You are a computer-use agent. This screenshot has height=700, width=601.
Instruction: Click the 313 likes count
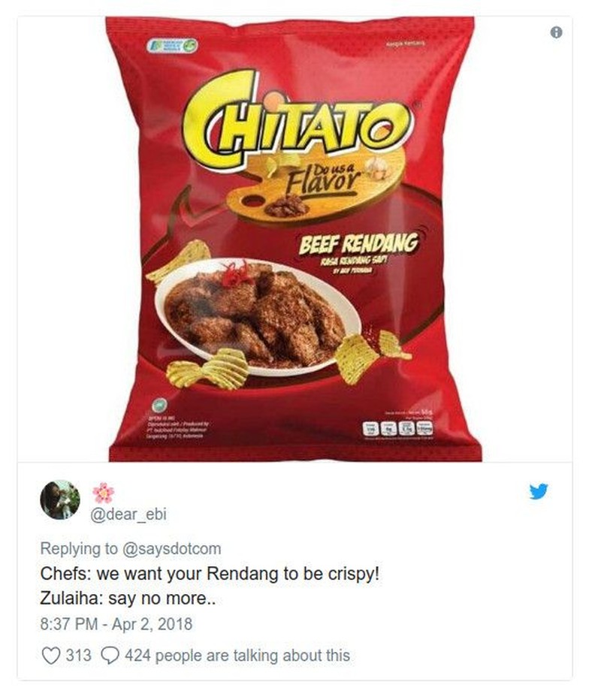point(79,656)
